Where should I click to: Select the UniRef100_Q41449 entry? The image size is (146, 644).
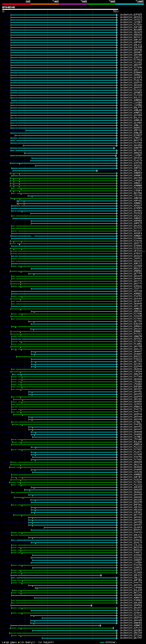click(x=131, y=85)
